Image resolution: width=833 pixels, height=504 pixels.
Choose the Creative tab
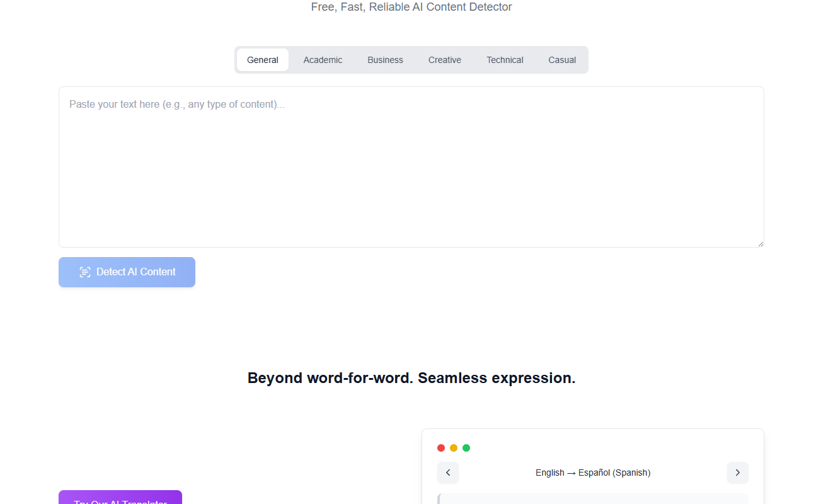445,60
